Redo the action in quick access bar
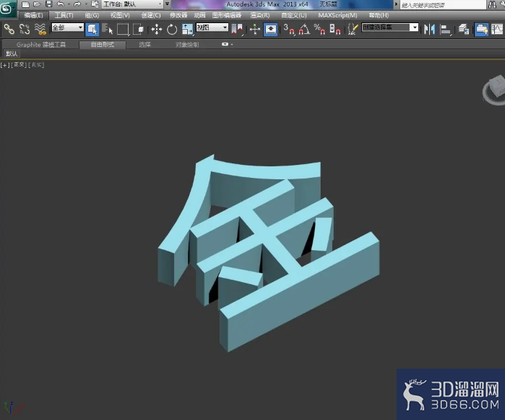Viewport: 505px width, 420px height. 77,4
